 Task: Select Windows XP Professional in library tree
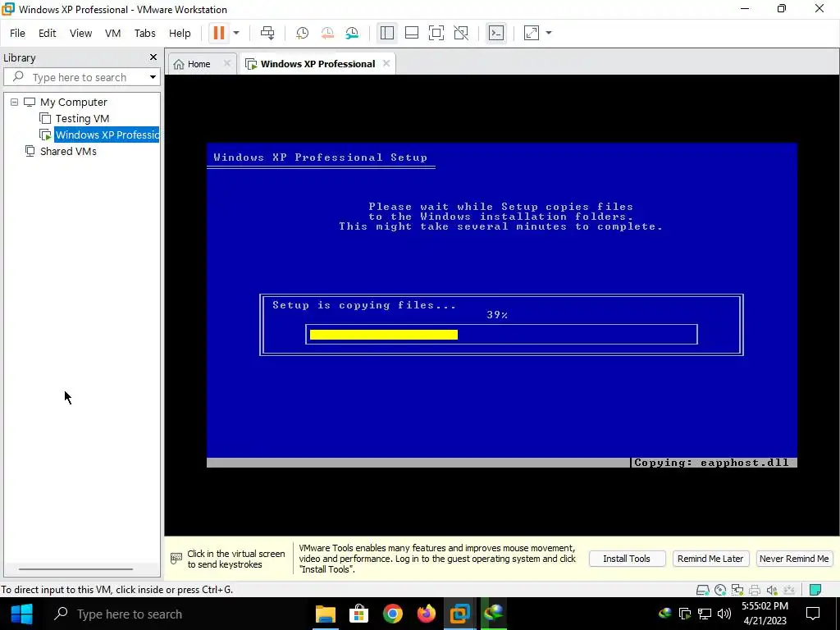107,135
